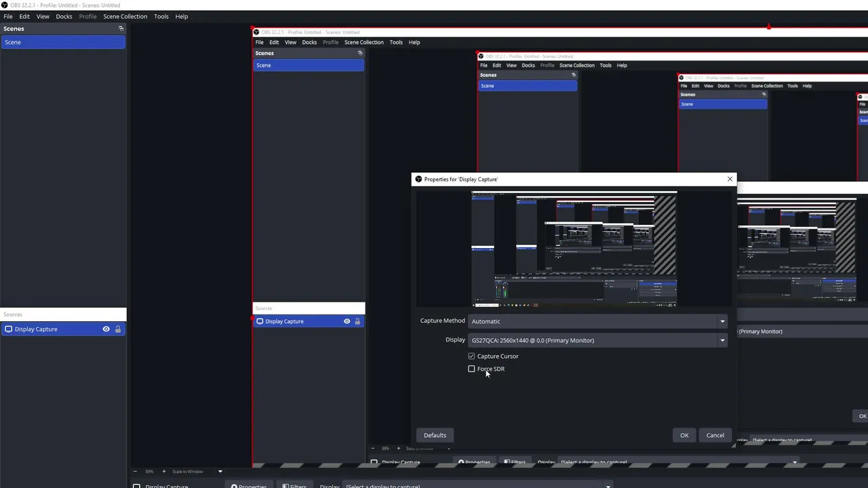Open the View menu in the main OBS window
The height and width of the screenshot is (488, 868).
click(x=43, y=16)
